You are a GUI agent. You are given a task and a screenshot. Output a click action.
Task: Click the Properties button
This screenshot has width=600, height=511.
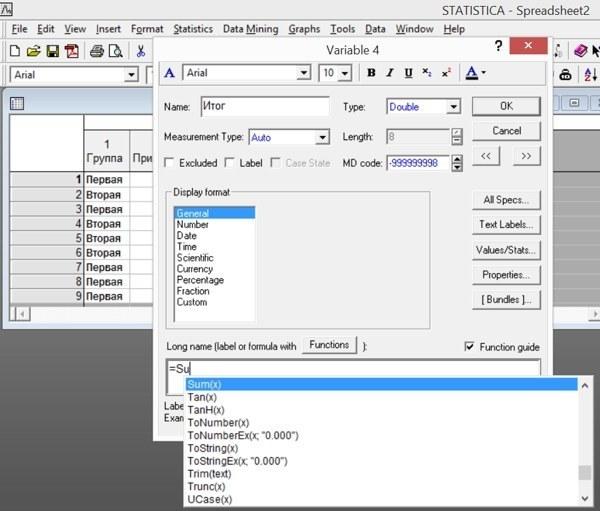(506, 275)
